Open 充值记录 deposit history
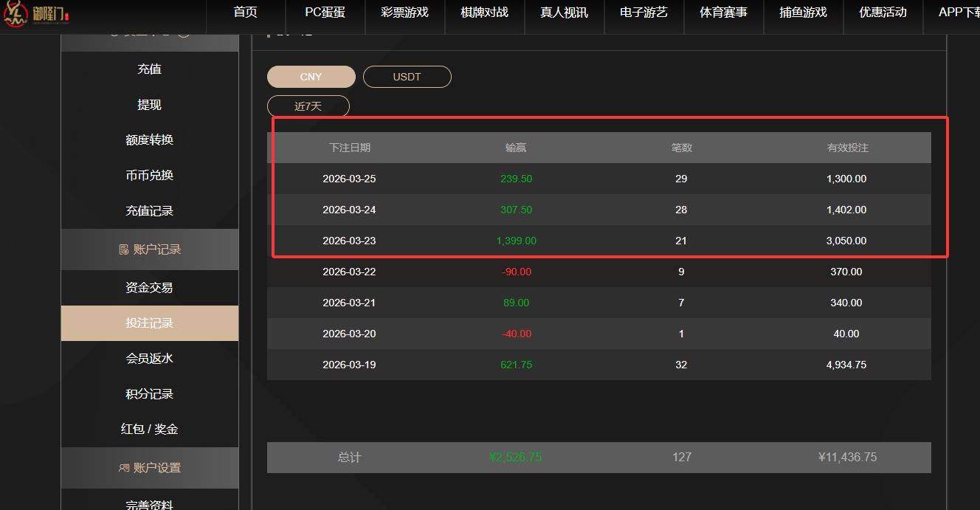 tap(149, 210)
